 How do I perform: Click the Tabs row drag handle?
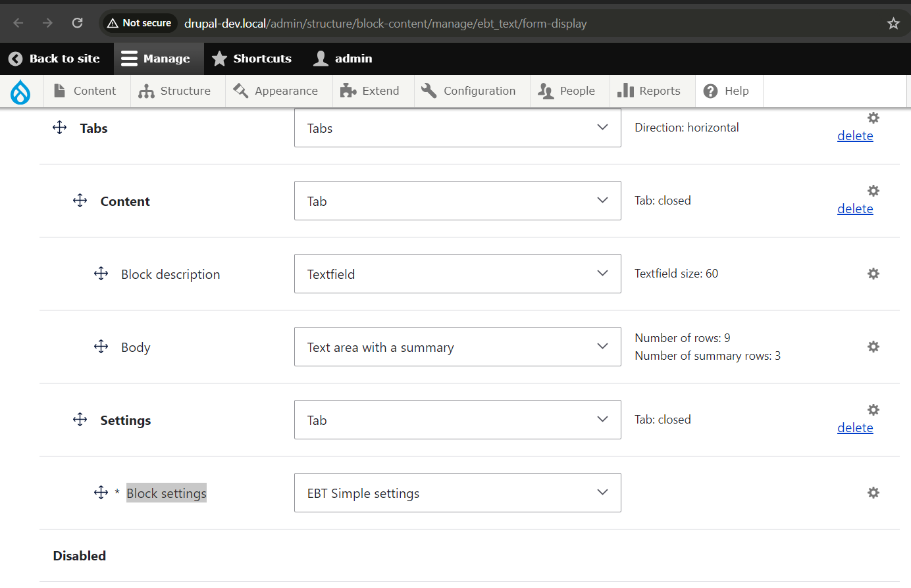60,128
